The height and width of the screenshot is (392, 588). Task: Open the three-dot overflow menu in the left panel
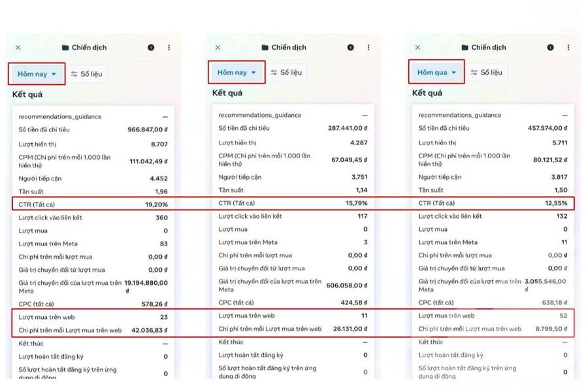click(x=169, y=47)
